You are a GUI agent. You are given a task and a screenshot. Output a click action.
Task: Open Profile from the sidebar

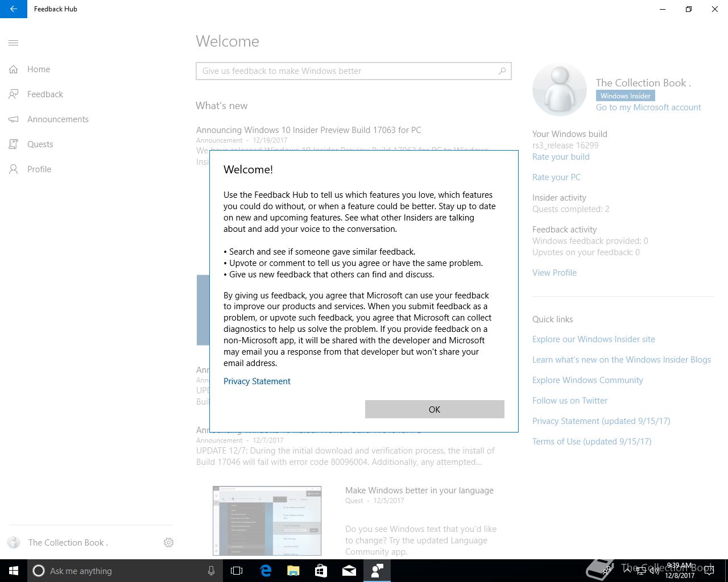tap(39, 169)
